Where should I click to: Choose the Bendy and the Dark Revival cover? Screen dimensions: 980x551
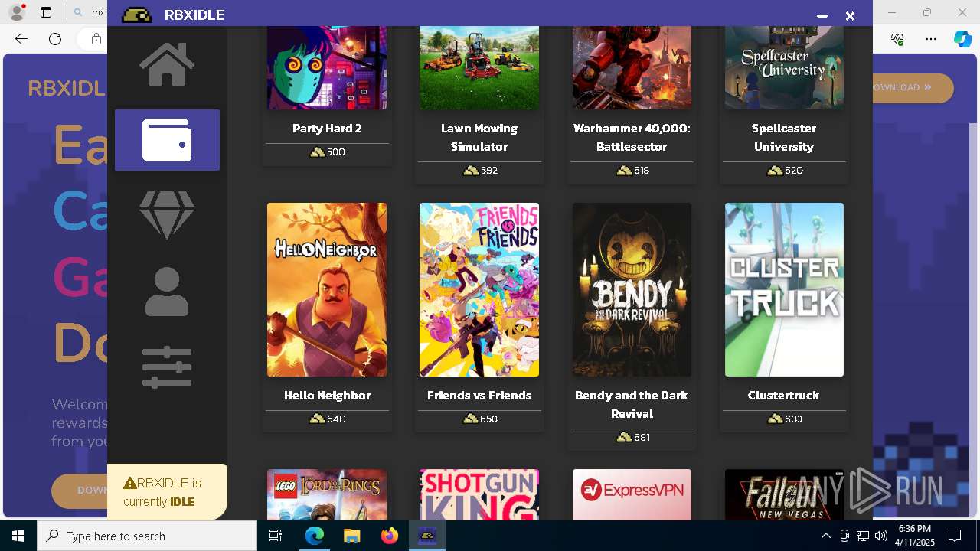[632, 289]
